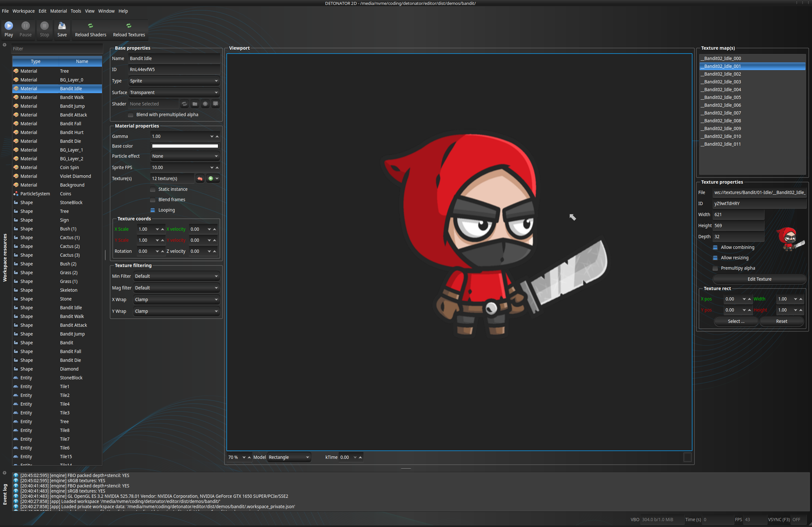This screenshot has width=812, height=527.
Task: Select _Bandit02_Idle_005 in texture maps
Action: (x=752, y=97)
